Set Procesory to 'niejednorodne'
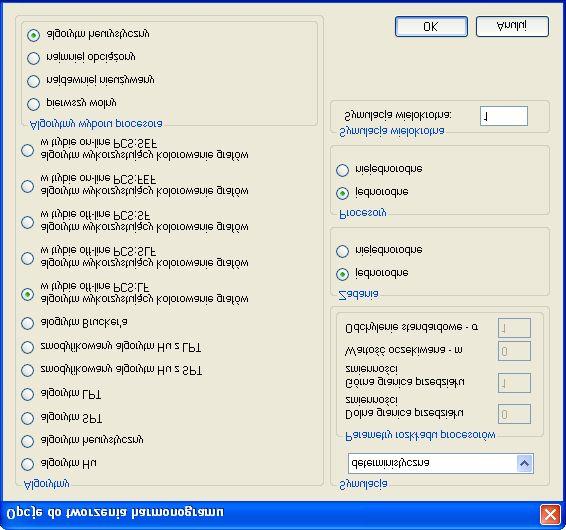The image size is (566, 530). (x=342, y=170)
